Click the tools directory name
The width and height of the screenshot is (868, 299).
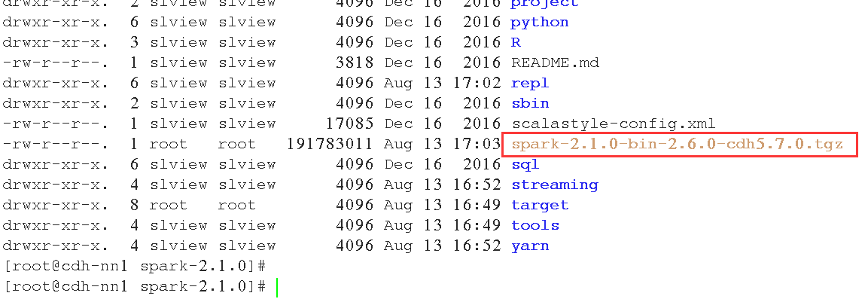click(x=535, y=225)
